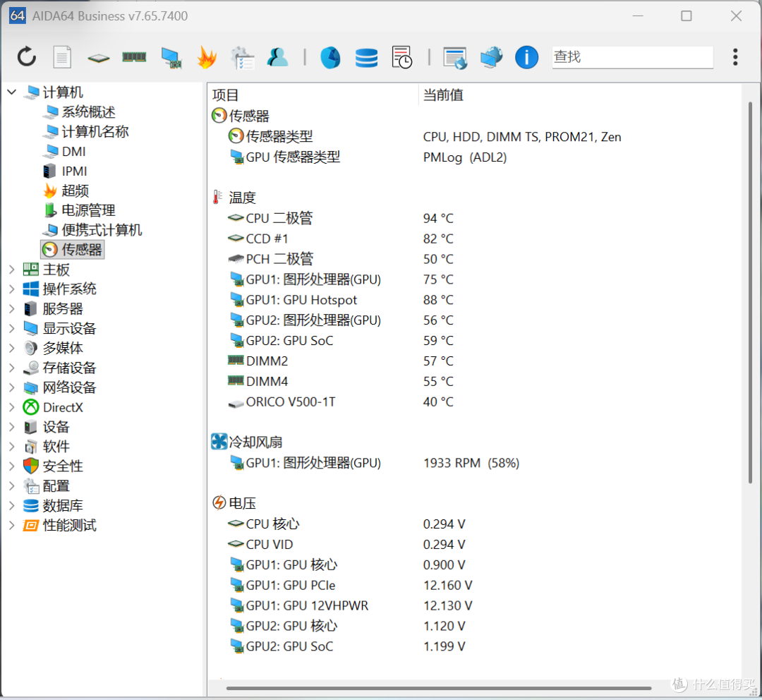Open the monitor diagnostics toolbar icon

click(171, 58)
